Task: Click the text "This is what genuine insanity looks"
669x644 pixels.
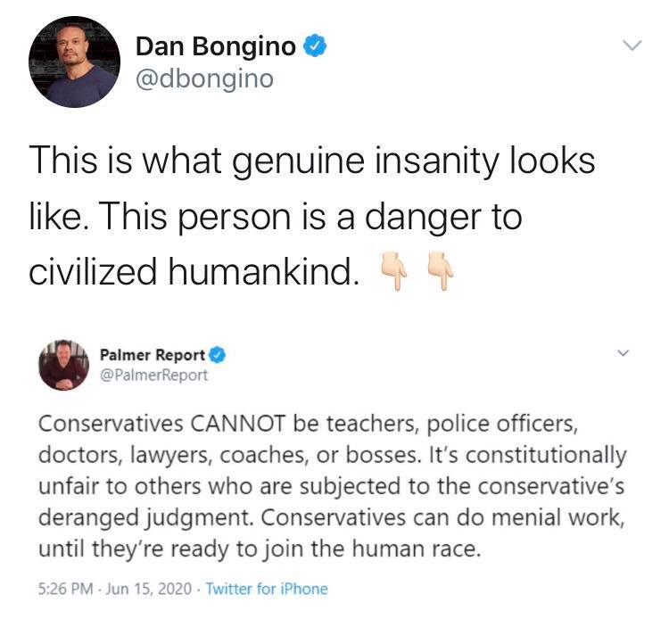Action: (312, 162)
